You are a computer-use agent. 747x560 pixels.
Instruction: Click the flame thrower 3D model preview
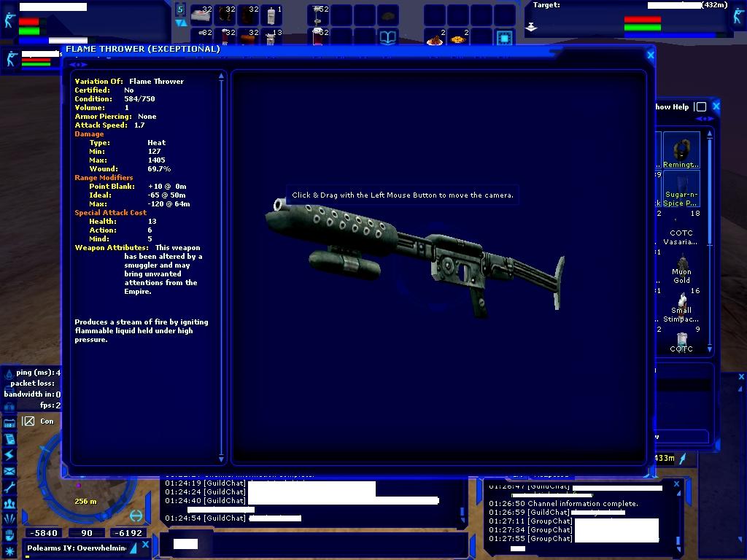click(x=414, y=257)
